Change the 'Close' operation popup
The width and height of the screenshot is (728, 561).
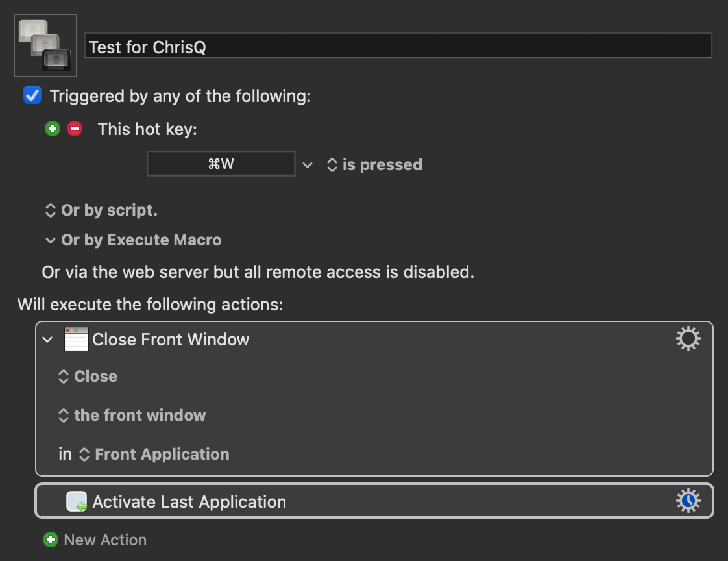coord(88,377)
